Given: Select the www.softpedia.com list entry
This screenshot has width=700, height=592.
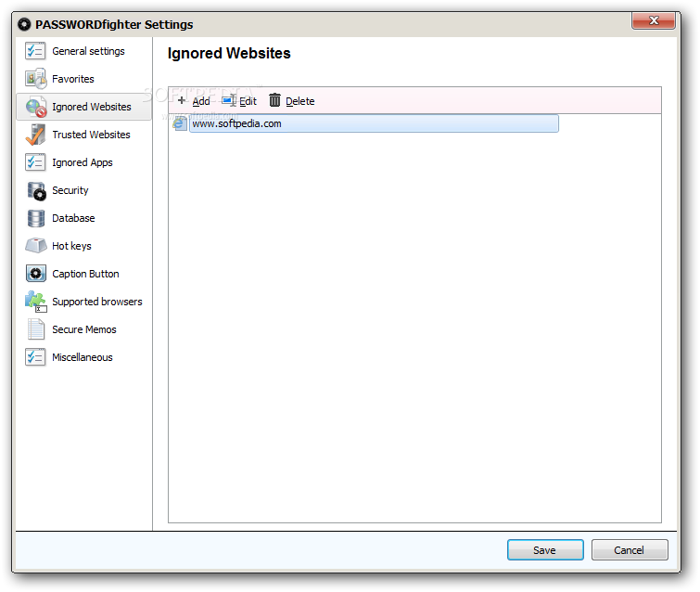Looking at the screenshot, I should [x=374, y=123].
